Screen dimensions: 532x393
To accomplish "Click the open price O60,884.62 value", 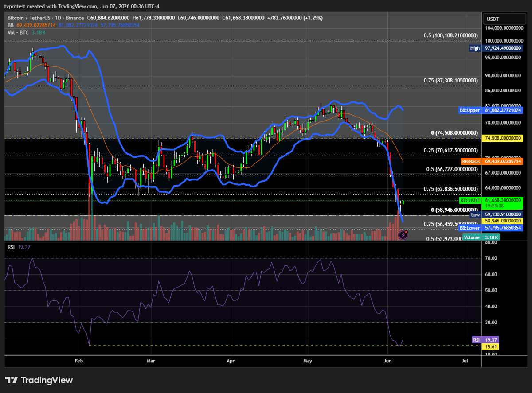I will click(109, 18).
